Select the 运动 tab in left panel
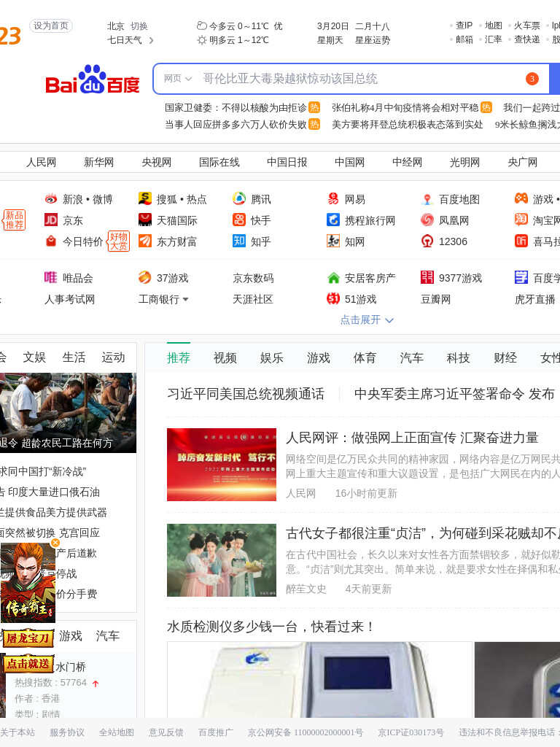560x747 pixels. coord(113,357)
